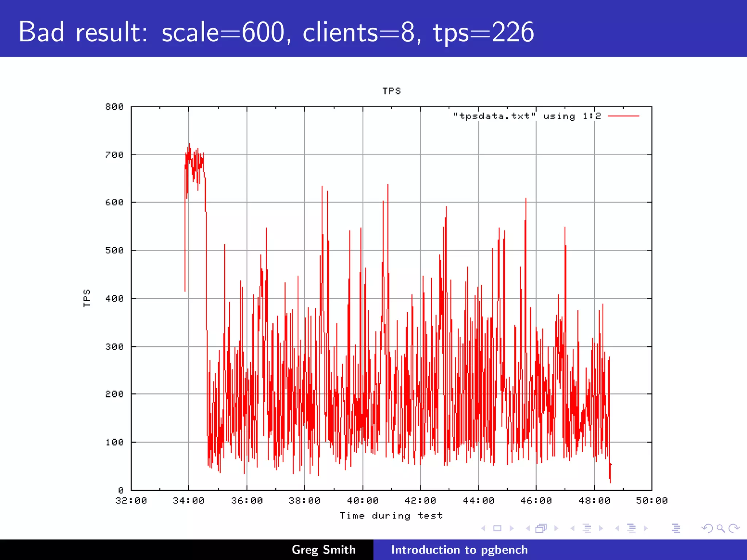The height and width of the screenshot is (560, 747).
Task: Click the stacked frames icon in navigation bar
Action: tap(541, 528)
